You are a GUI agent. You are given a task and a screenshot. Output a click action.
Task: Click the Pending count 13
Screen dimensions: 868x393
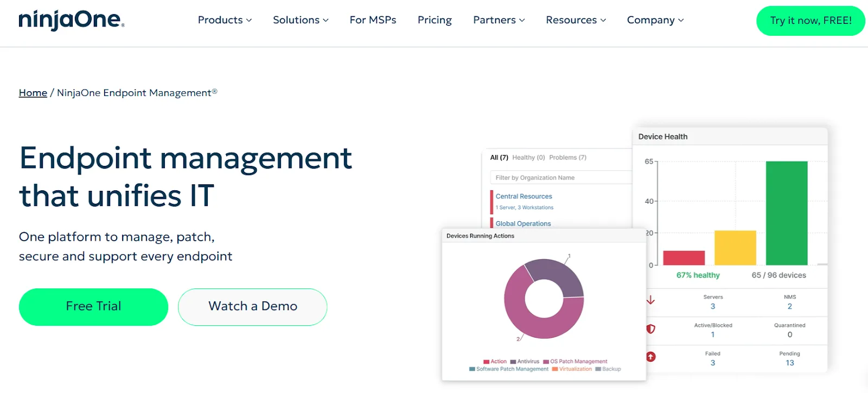[790, 363]
